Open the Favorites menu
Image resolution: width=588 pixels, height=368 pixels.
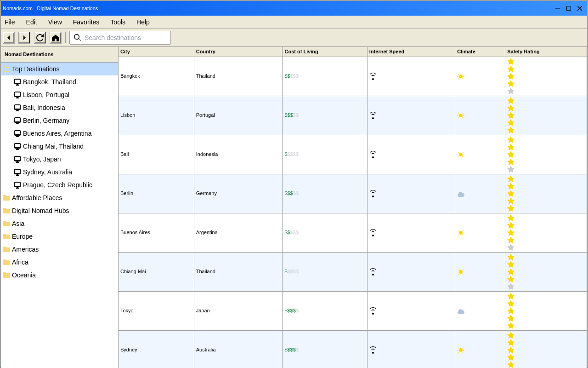(86, 22)
